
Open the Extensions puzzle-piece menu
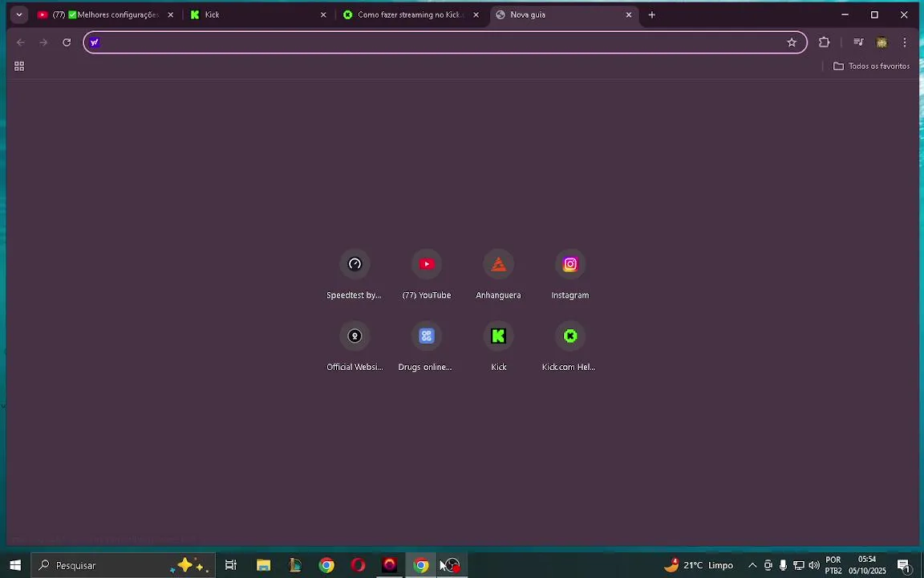click(x=824, y=43)
